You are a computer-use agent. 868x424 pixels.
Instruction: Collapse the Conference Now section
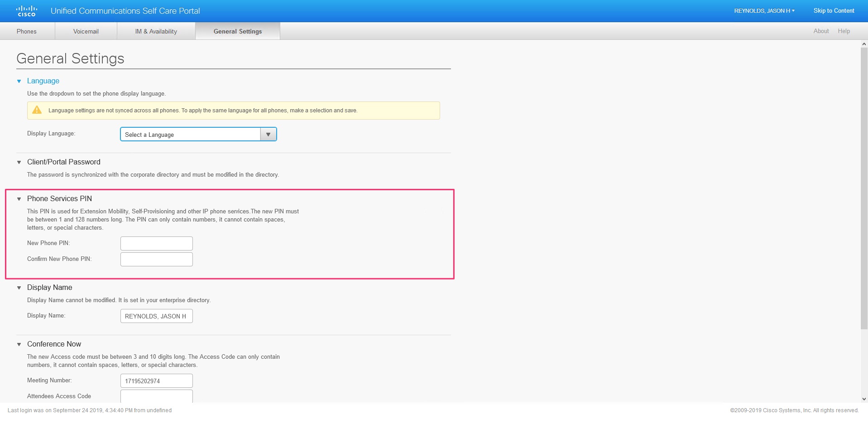(19, 344)
